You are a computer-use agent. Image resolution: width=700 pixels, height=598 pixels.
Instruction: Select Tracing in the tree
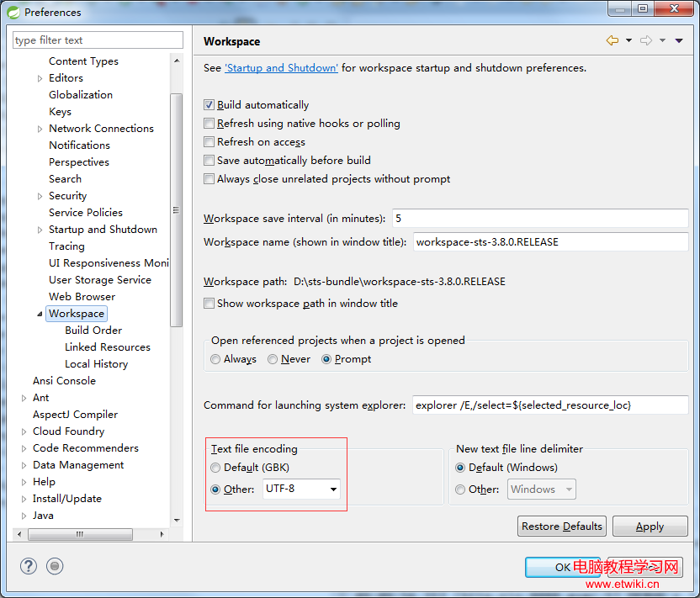click(66, 246)
